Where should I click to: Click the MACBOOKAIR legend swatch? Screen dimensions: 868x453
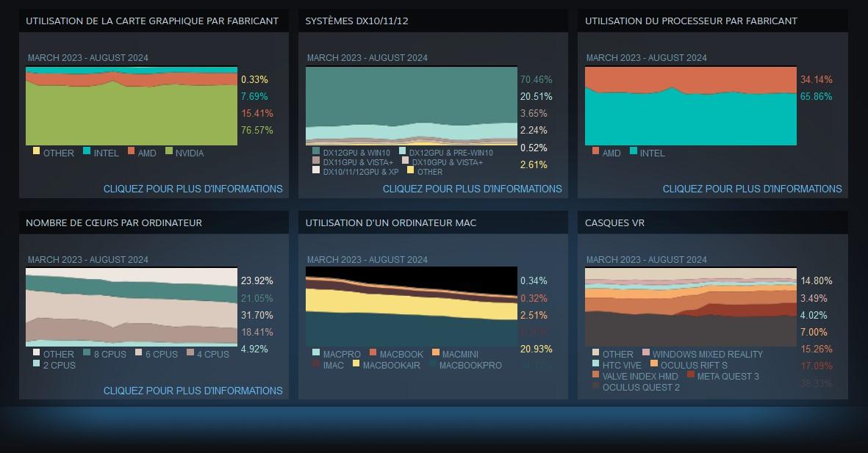click(356, 363)
